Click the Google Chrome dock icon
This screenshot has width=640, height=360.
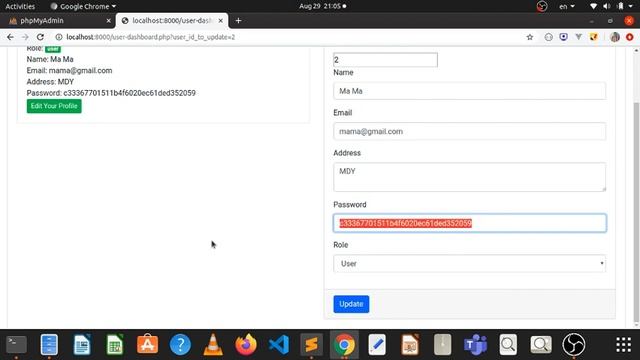(x=344, y=345)
